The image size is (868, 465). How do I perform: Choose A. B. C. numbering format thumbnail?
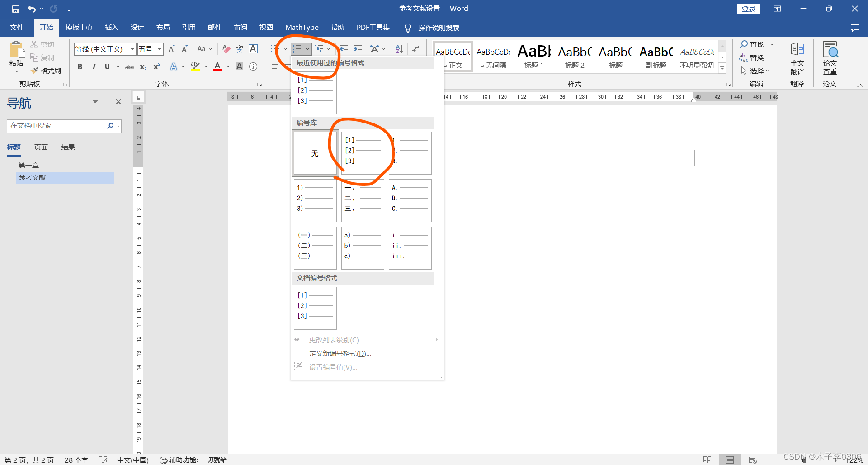tap(410, 200)
